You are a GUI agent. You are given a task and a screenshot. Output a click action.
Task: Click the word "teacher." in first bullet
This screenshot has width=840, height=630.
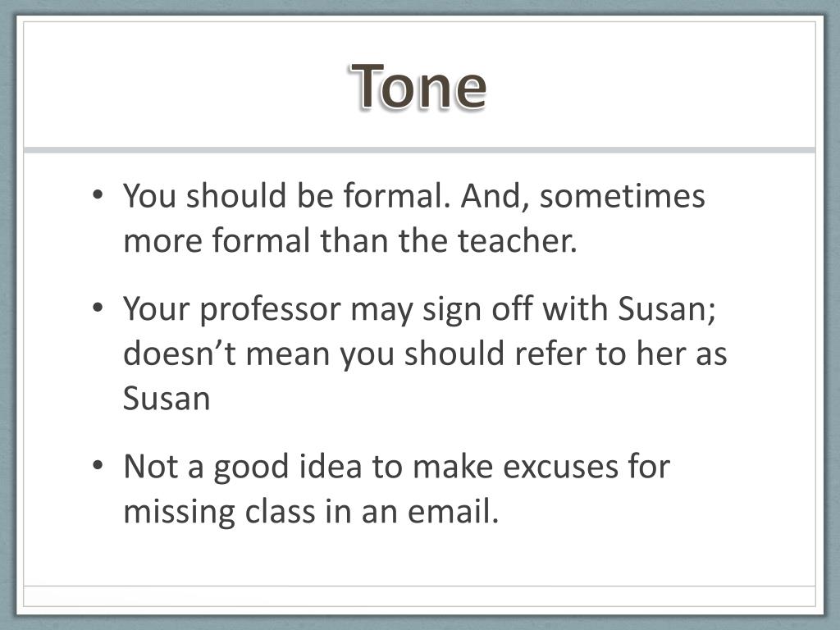518,240
